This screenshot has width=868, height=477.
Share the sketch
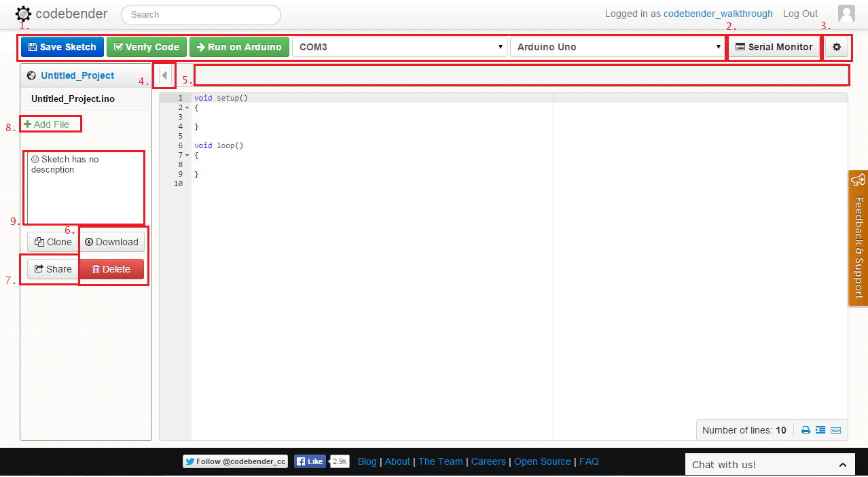click(53, 269)
